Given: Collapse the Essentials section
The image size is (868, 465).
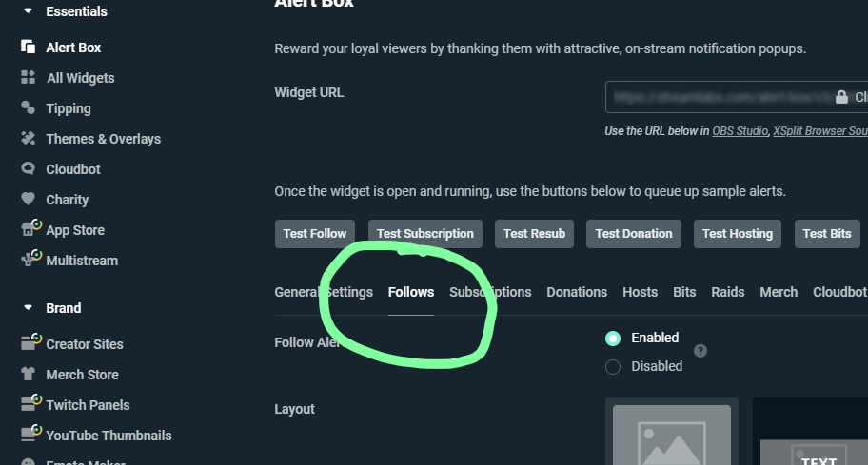Looking at the screenshot, I should (28, 11).
